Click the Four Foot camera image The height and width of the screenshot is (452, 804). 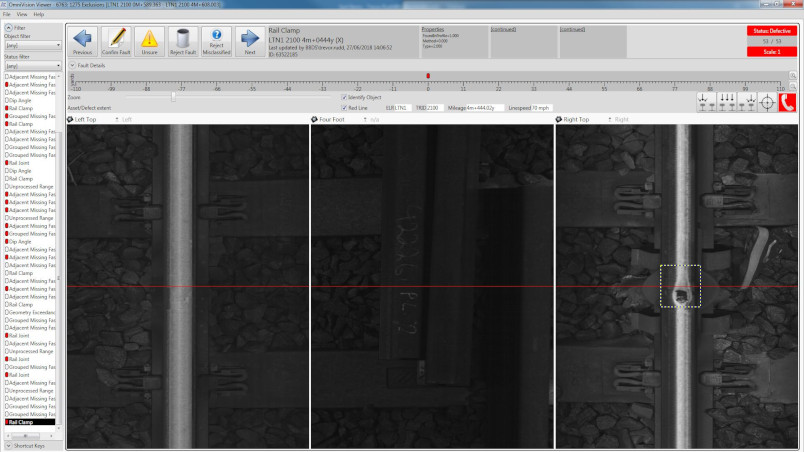pyautogui.click(x=432, y=286)
